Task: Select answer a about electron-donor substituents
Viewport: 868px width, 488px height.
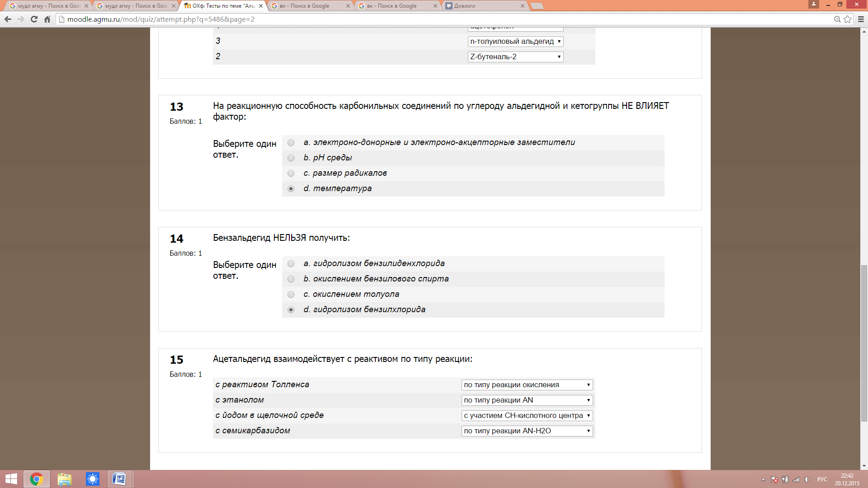Action: pos(291,143)
